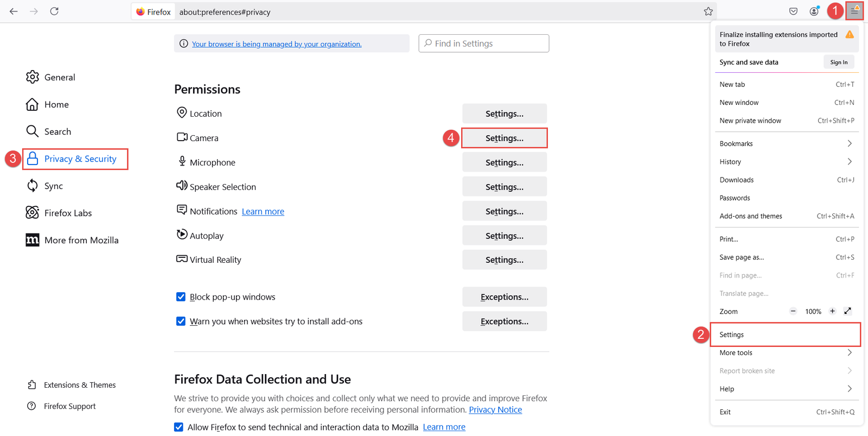Open the Firefox account icon
This screenshot has height=436, width=868.
[x=814, y=11]
